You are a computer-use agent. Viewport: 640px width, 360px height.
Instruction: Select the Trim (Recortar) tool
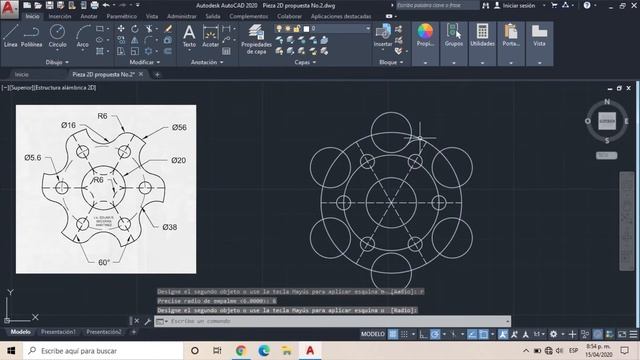click(x=149, y=29)
